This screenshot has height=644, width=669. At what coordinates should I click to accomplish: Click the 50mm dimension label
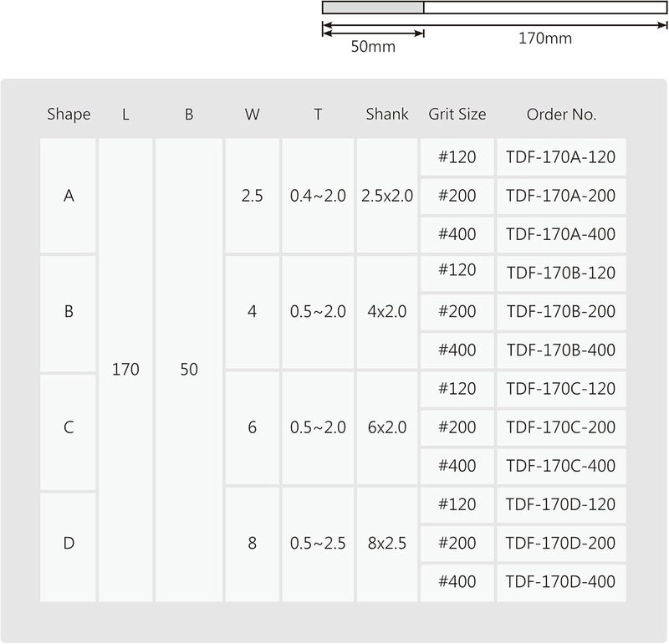point(373,48)
